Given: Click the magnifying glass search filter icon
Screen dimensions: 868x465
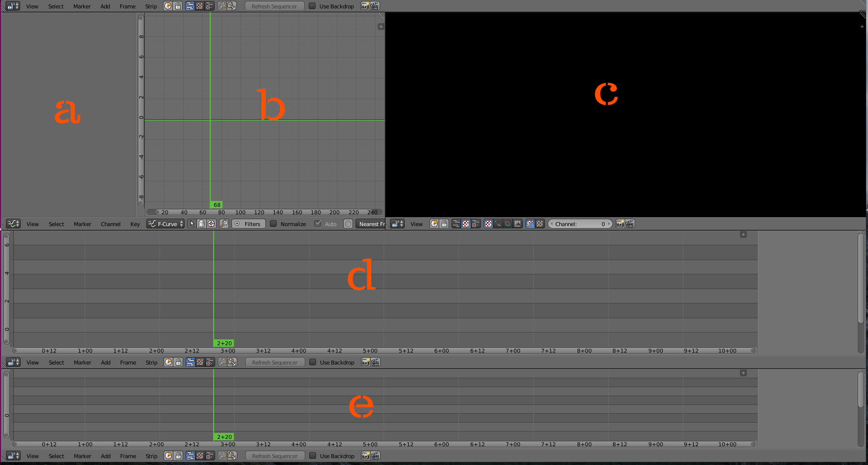Looking at the screenshot, I should pyautogui.click(x=224, y=224).
